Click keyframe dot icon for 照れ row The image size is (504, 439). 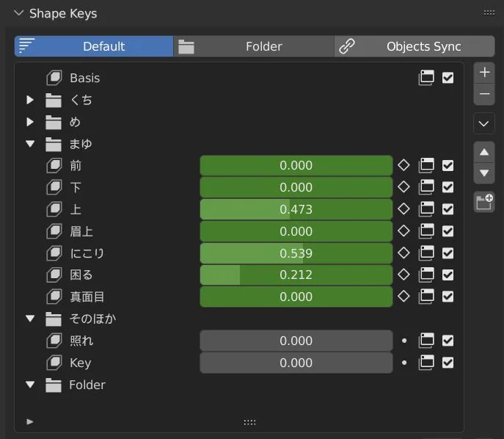point(403,341)
